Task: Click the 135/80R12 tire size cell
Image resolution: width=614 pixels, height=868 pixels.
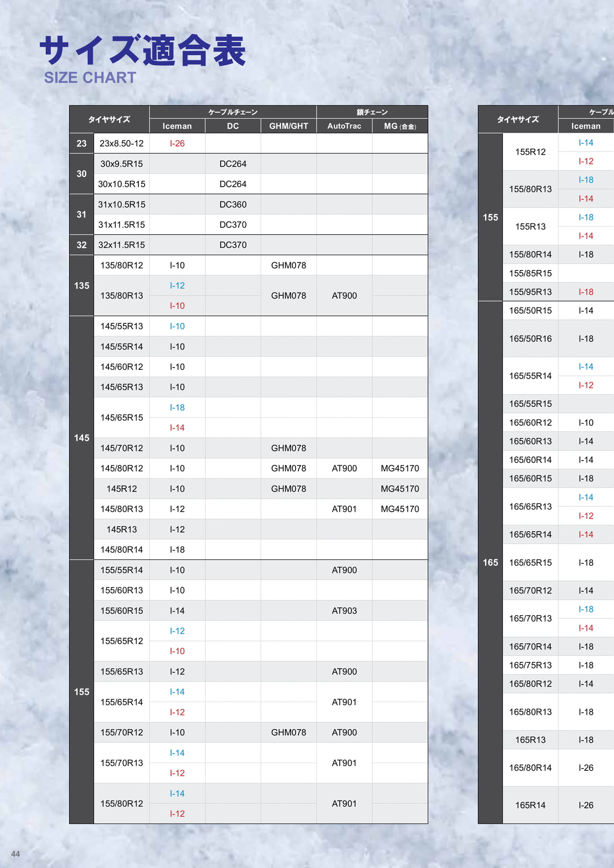Action: (122, 265)
